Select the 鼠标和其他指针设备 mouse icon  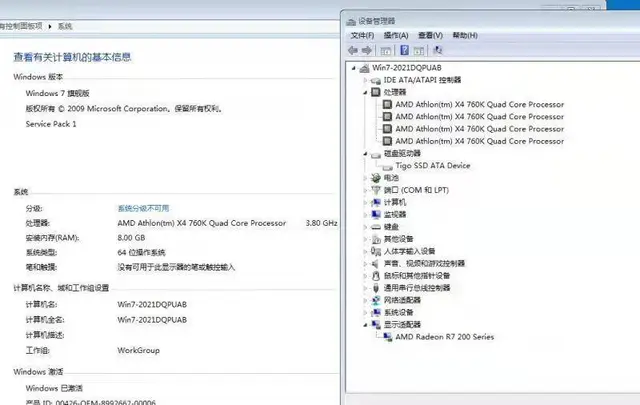click(x=376, y=276)
